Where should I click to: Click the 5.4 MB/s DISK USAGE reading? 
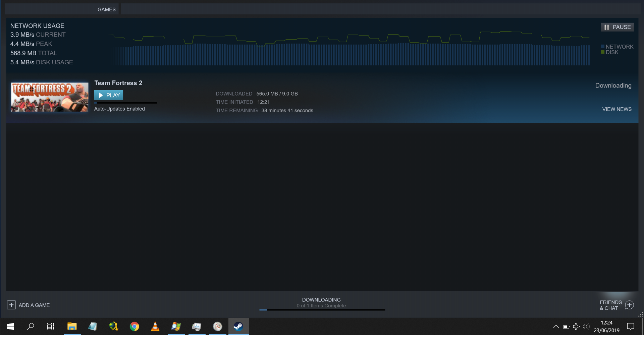[42, 62]
